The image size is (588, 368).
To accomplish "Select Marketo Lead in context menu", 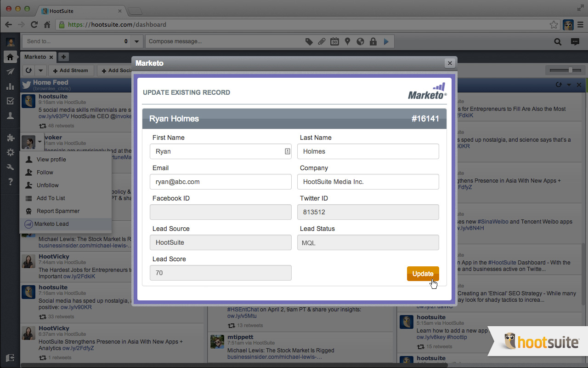I will click(x=51, y=224).
